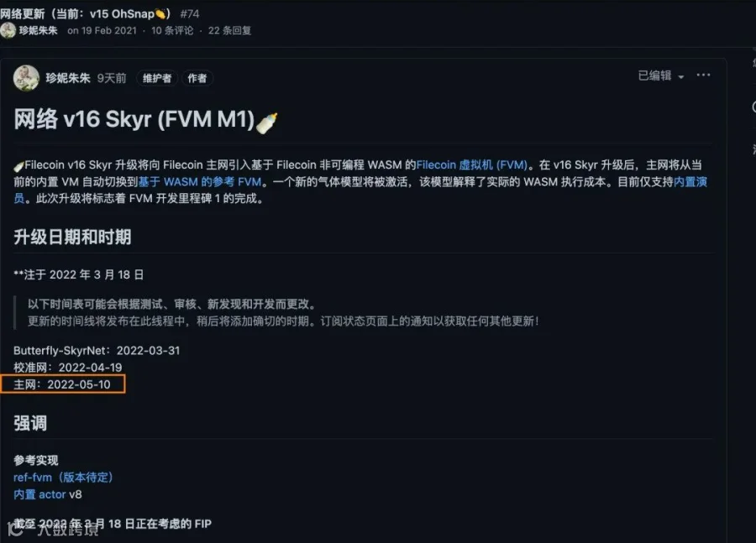The width and height of the screenshot is (756, 543).
Task: Click the 9天前 timestamp
Action: (x=112, y=78)
